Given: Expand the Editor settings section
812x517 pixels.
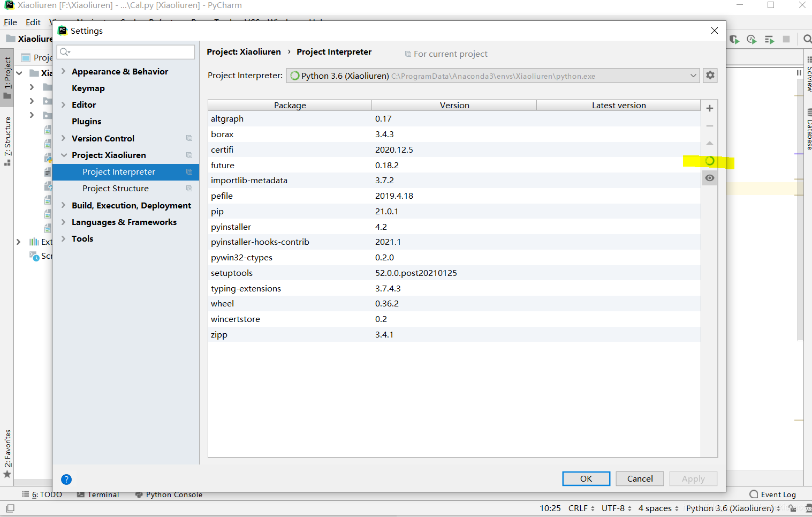Looking at the screenshot, I should tap(64, 104).
